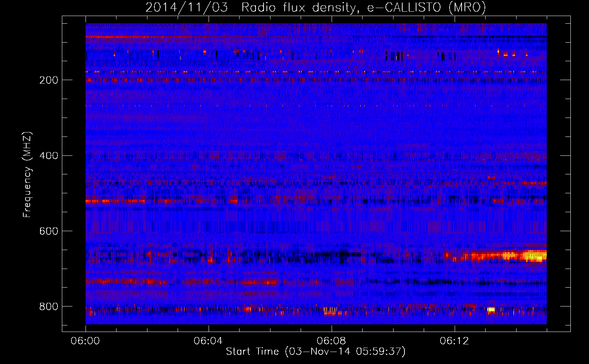Click the 600 frequency tick label

pyautogui.click(x=49, y=231)
